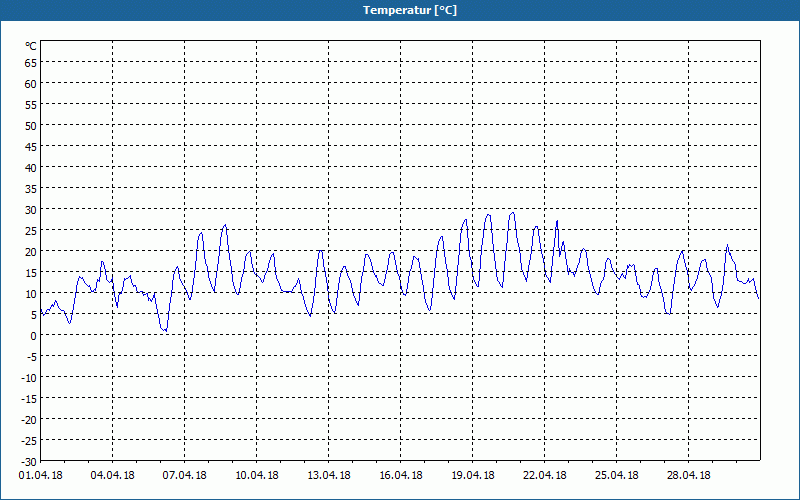Click the 30 y-axis value
Screen dimensions: 800x500
pyautogui.click(x=31, y=210)
